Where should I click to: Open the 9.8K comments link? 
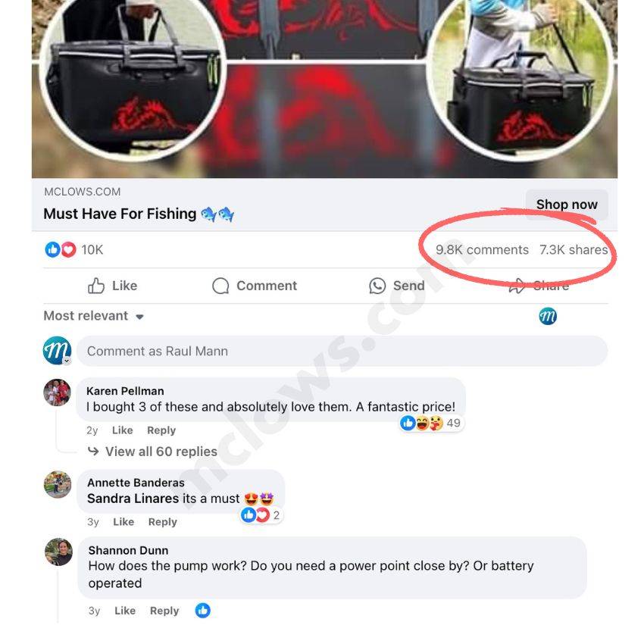pos(482,250)
